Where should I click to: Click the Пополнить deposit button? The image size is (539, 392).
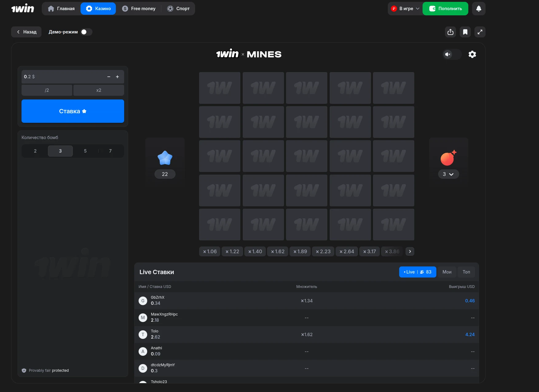click(x=445, y=9)
